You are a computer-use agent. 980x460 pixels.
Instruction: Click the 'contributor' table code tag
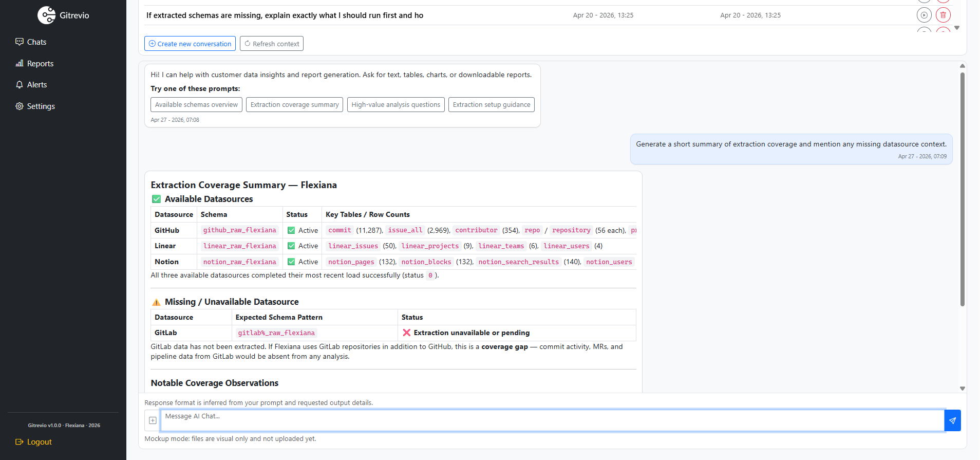[476, 230]
